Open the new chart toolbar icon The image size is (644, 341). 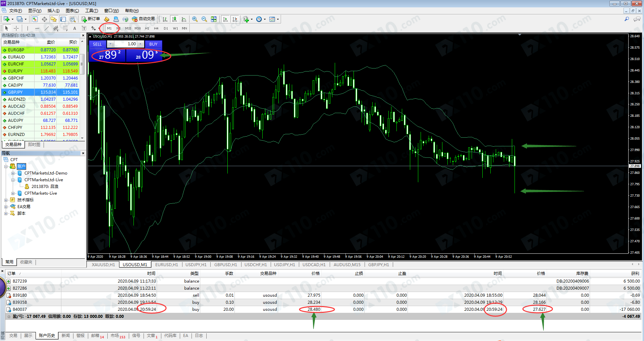[x=6, y=19]
